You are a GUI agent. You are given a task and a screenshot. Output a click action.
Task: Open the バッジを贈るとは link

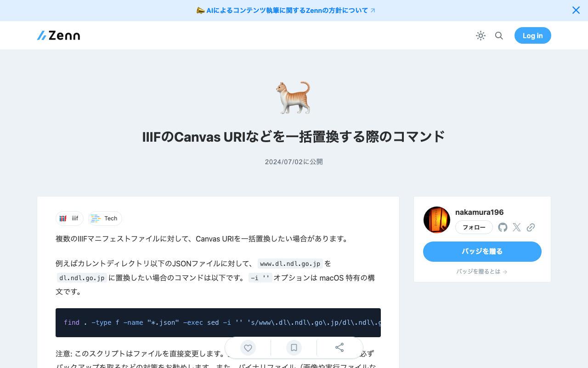coord(482,271)
